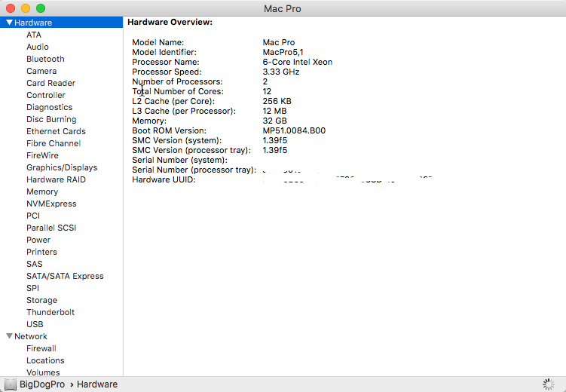Click BigDogPro in the path bar

point(42,384)
